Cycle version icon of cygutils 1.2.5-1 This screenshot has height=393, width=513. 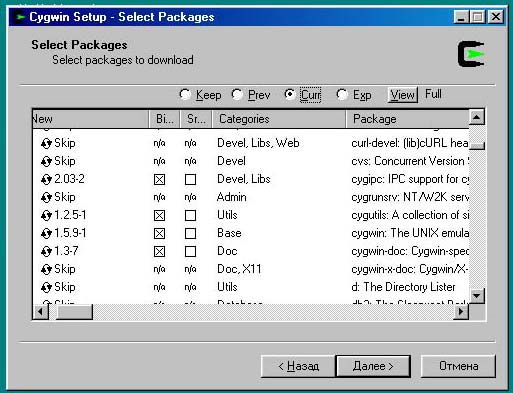point(46,216)
